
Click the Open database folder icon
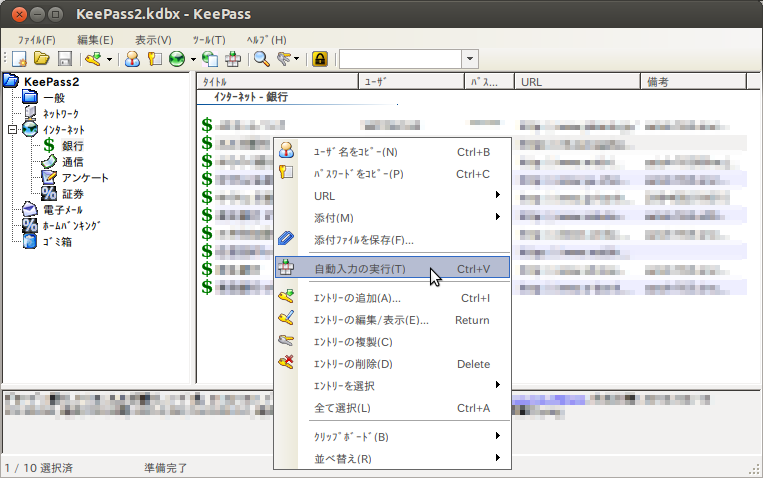click(x=42, y=59)
